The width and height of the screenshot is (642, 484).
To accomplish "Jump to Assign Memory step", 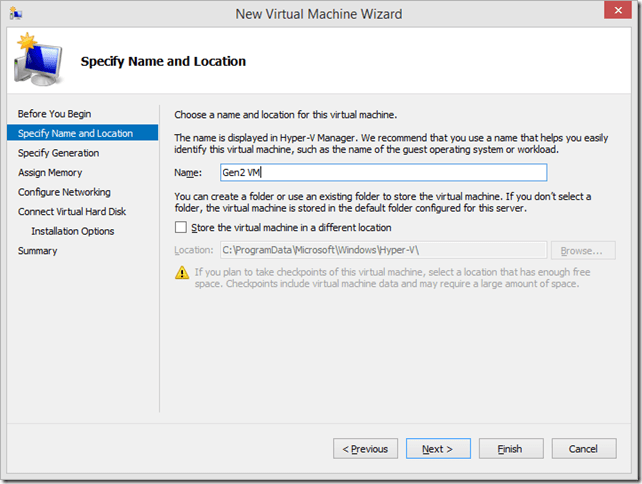I will tap(49, 172).
